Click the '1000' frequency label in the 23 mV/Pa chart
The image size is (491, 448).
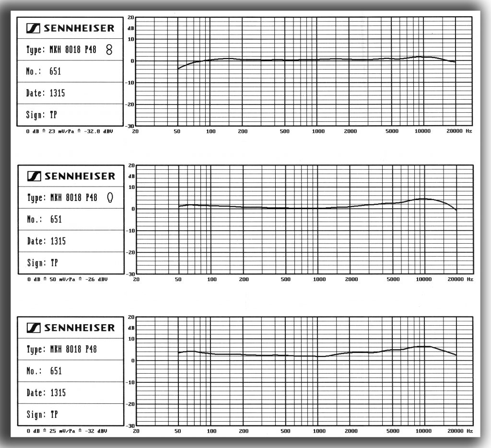pyautogui.click(x=318, y=131)
